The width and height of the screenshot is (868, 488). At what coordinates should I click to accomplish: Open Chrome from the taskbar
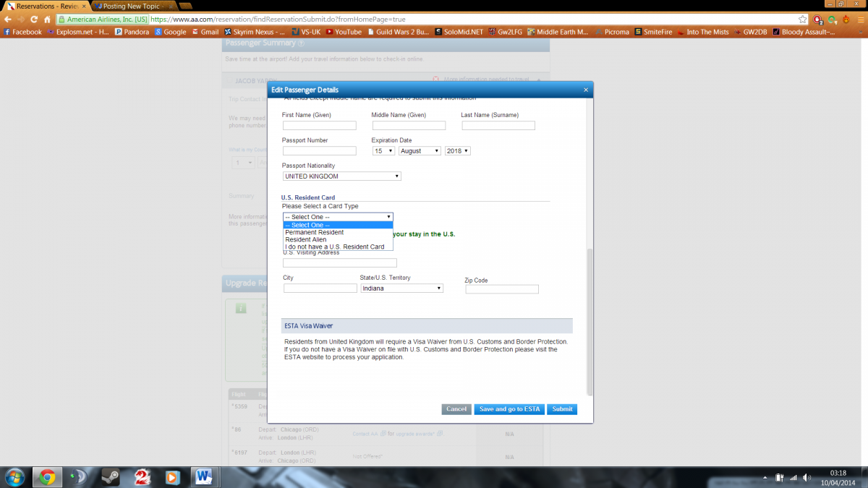(48, 477)
